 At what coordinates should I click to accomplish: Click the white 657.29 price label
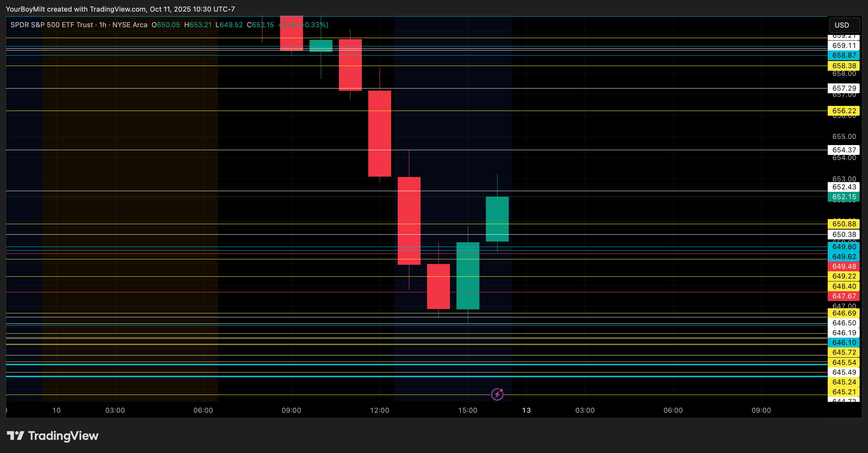844,88
